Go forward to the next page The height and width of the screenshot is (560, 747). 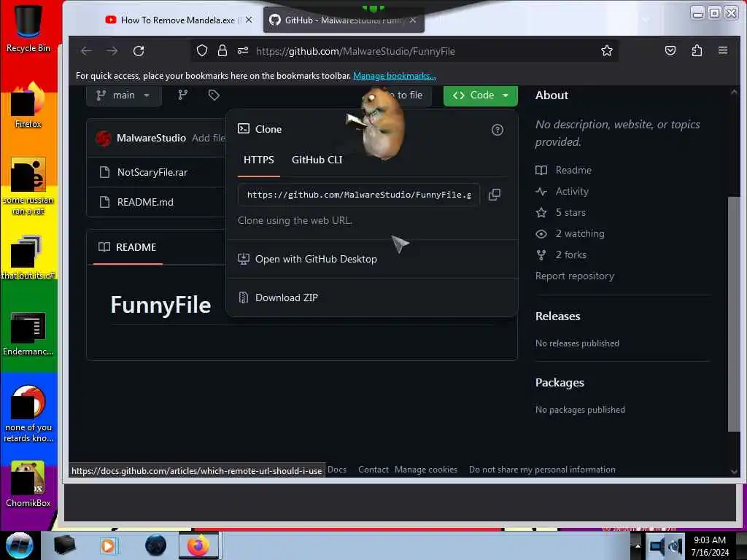point(112,51)
